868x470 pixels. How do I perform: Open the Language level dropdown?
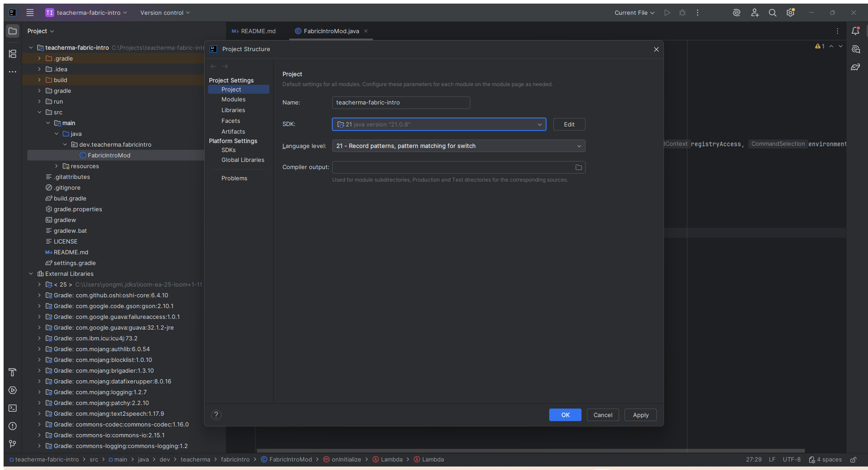pos(459,146)
